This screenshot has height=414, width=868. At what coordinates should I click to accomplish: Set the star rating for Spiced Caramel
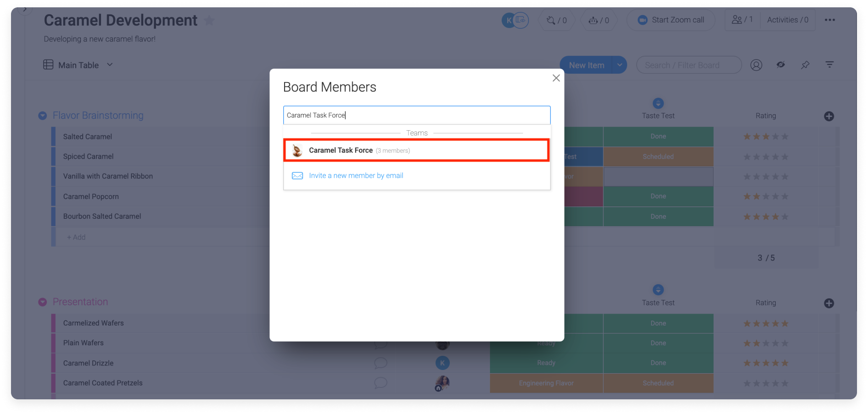[766, 157]
